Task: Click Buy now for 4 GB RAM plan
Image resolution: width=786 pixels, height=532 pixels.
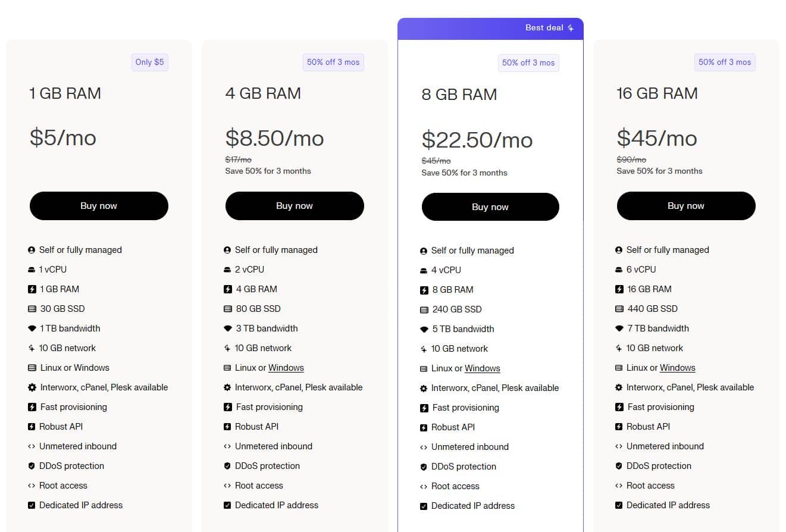Action: pos(295,206)
